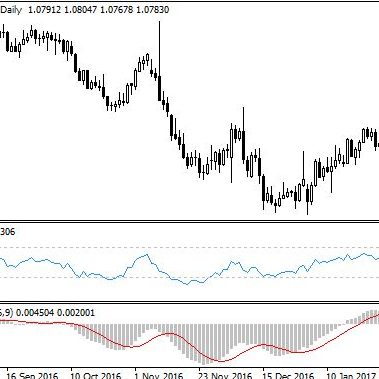Click the RSI value label ending 306
This screenshot has width=379, height=379.
point(7,232)
